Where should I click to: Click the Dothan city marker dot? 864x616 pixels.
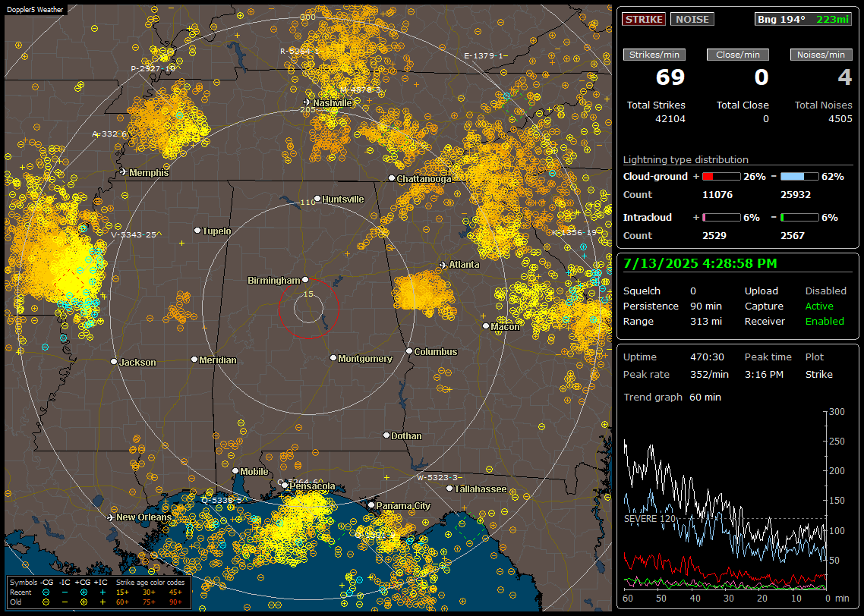[x=386, y=435]
